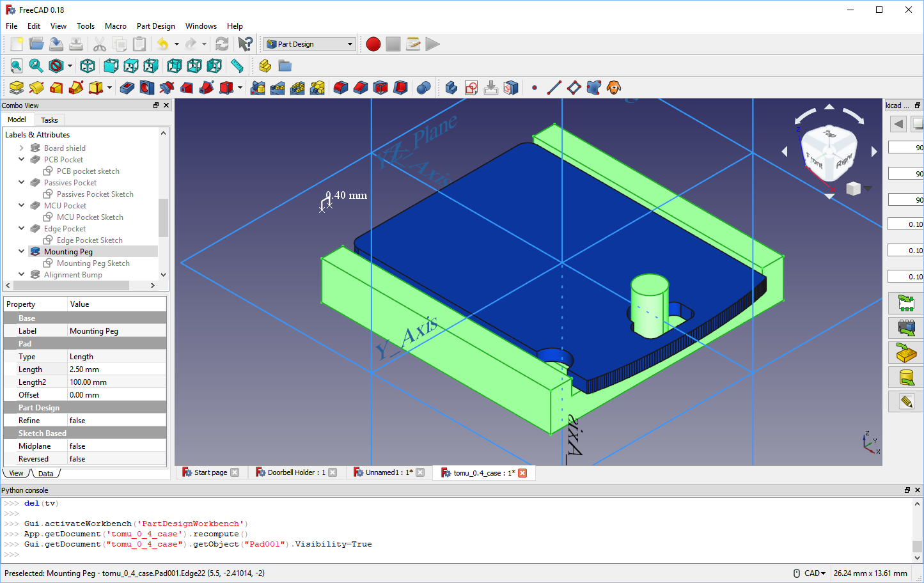The width and height of the screenshot is (924, 583).
Task: Set the view to isometric
Action: [88, 66]
